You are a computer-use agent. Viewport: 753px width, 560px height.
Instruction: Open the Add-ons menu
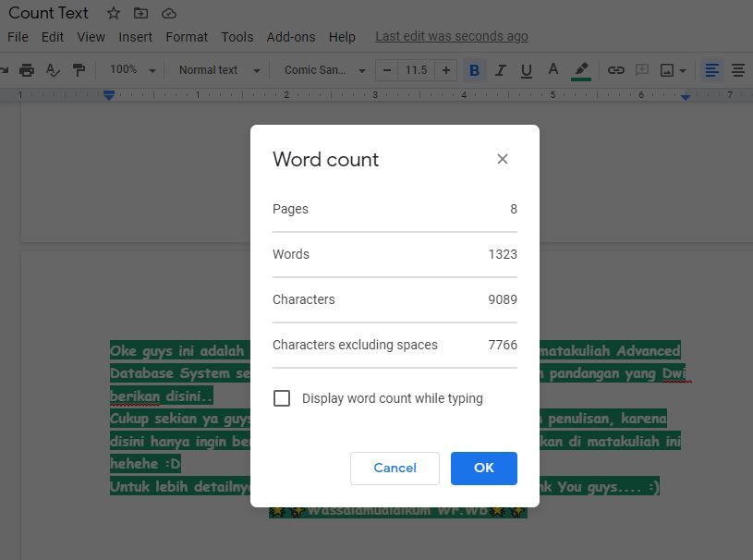290,37
